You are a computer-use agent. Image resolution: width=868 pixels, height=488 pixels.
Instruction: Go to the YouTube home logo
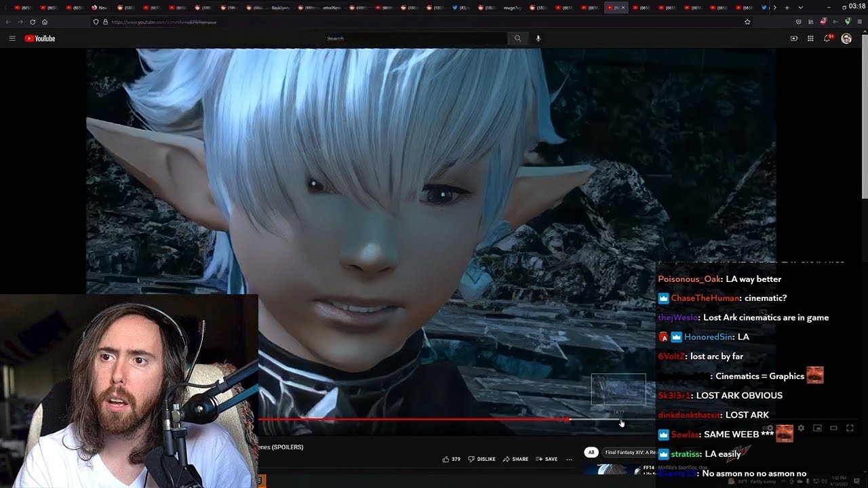(40, 39)
